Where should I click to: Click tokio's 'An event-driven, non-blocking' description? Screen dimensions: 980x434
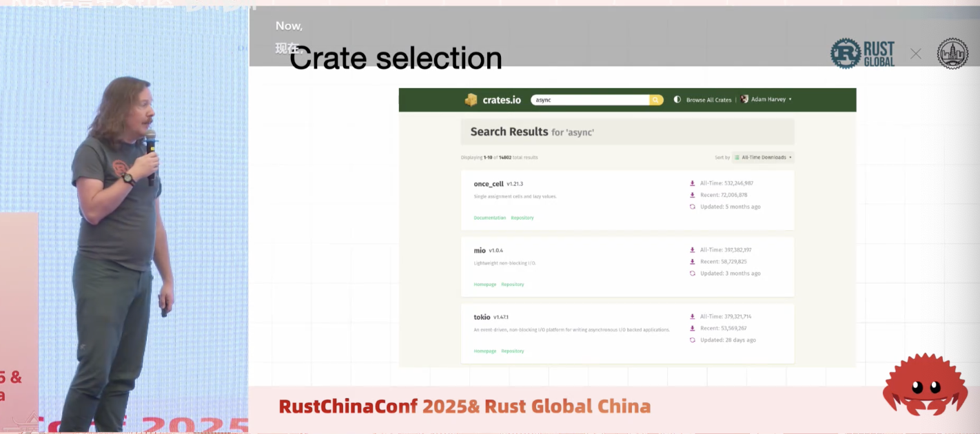coord(571,330)
